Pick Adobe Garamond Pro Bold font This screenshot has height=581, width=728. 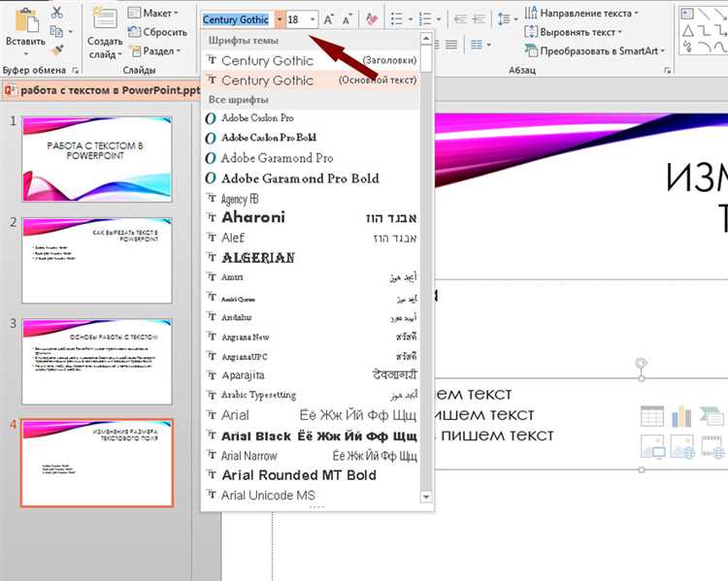coord(300,178)
